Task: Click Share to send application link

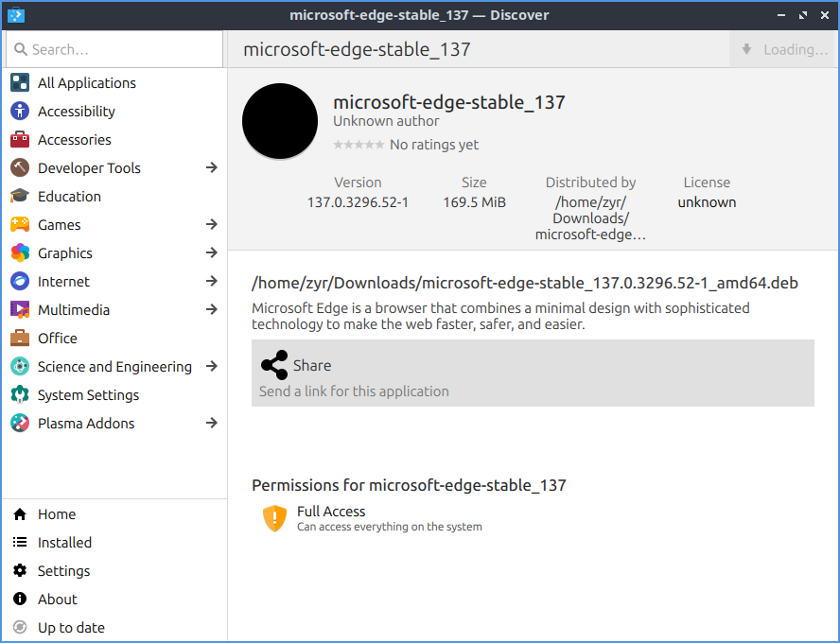Action: (533, 374)
